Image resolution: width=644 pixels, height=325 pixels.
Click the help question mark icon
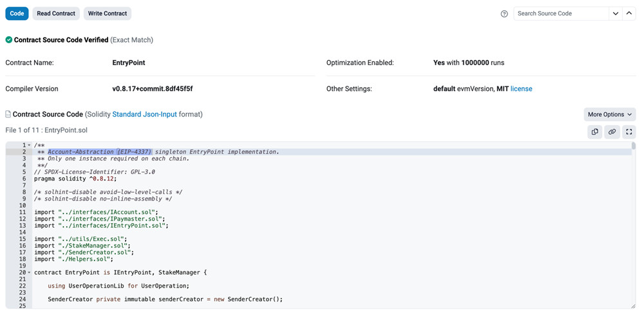click(504, 14)
